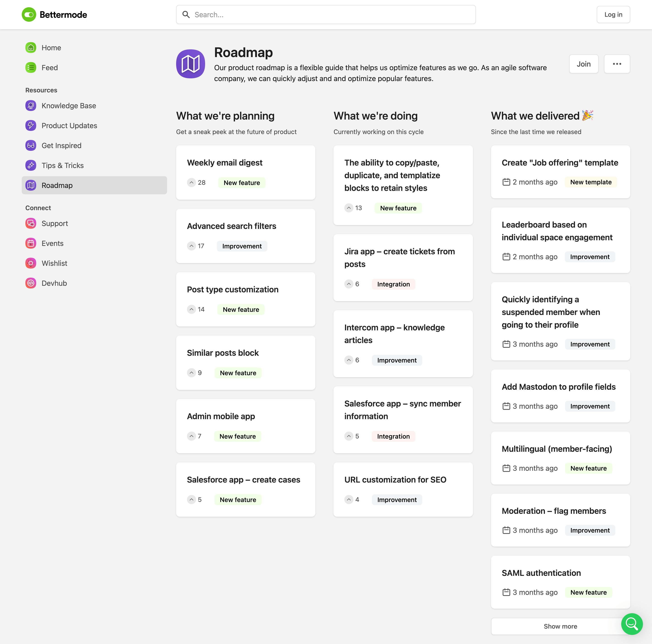Click the large purple Roadmap map icon
Viewport: 652px width, 644px height.
(190, 64)
